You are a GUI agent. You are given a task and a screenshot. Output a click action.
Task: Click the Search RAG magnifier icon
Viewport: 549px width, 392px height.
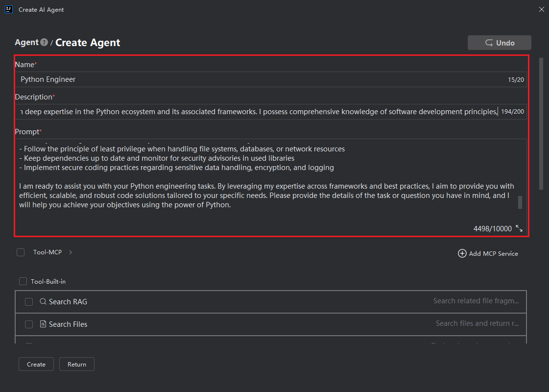tap(43, 302)
